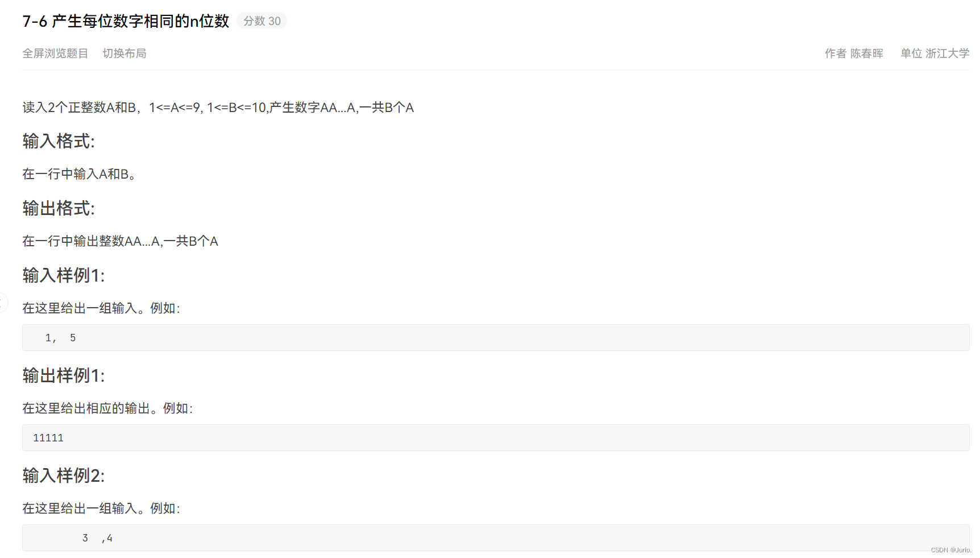980x558 pixels.
Task: Click the sample output box showing 11111
Action: click(x=496, y=438)
